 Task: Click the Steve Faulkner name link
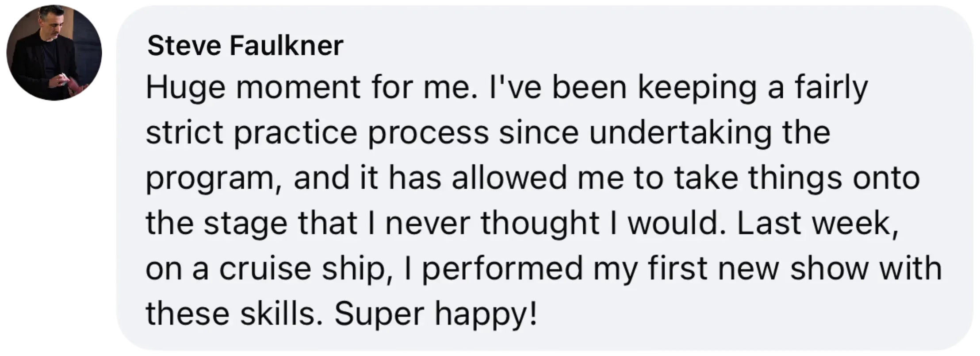(245, 45)
